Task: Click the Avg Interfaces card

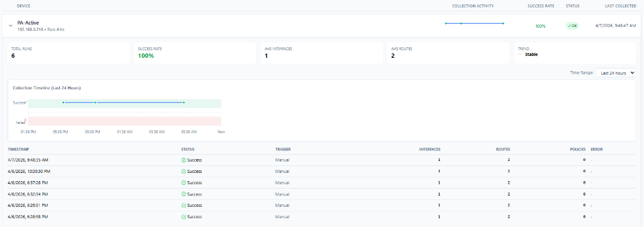Action: [321, 53]
